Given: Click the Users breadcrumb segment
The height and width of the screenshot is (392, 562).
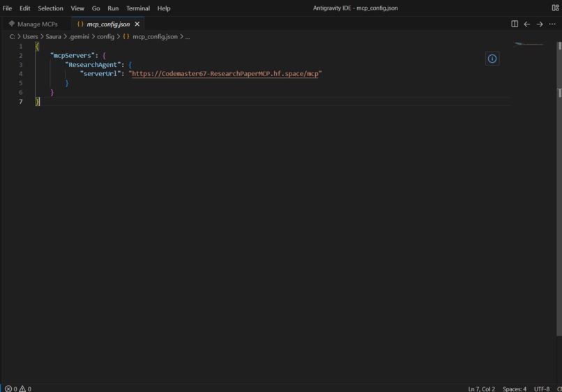Looking at the screenshot, I should tap(30, 36).
